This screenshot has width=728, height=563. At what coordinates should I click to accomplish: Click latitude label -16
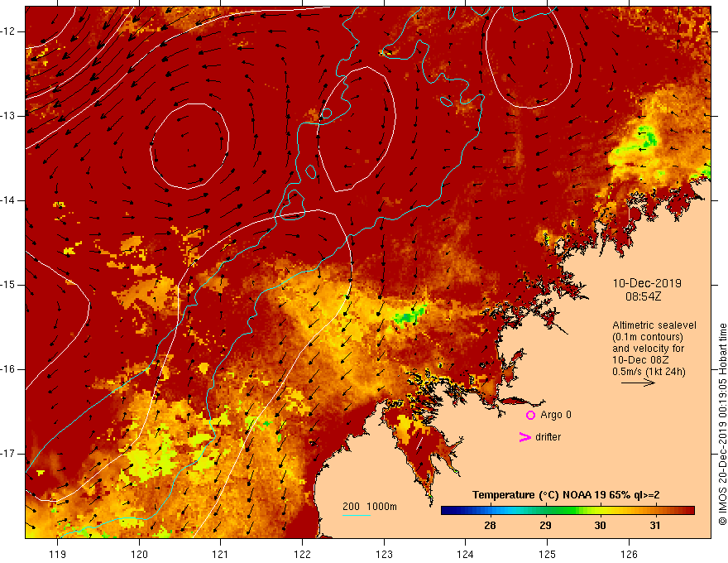click(x=7, y=369)
